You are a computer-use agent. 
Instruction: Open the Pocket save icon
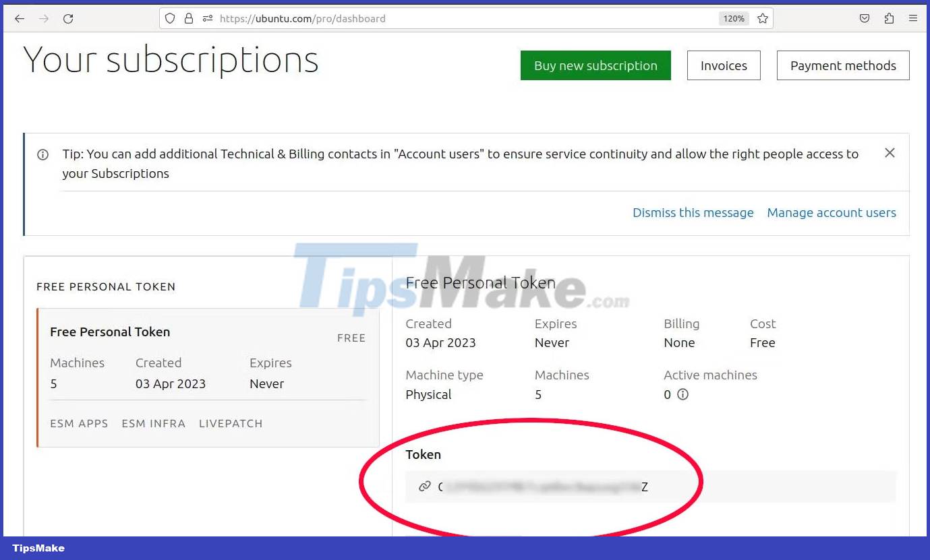click(x=865, y=19)
